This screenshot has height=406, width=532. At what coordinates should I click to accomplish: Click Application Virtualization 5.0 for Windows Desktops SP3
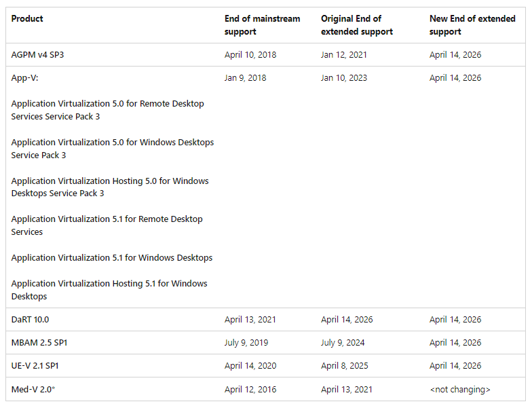point(113,149)
